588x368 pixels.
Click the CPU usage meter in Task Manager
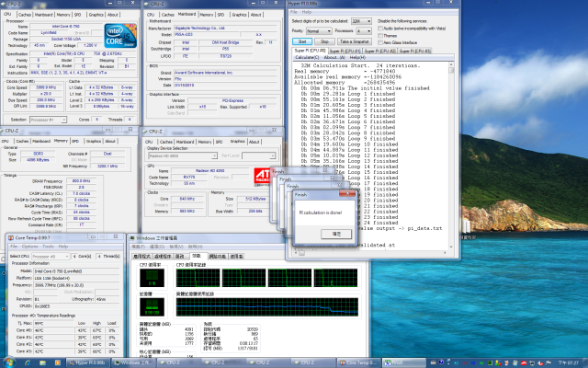[x=152, y=278]
